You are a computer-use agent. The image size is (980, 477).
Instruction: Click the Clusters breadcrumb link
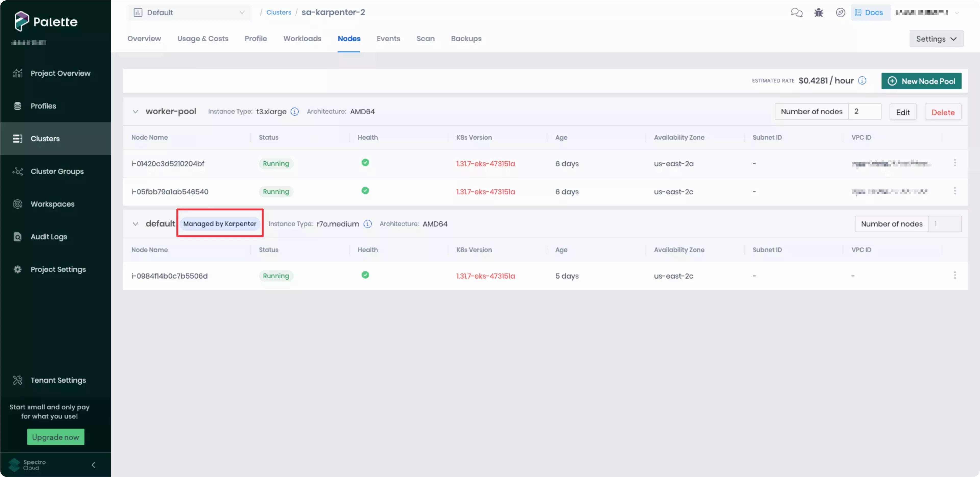pyautogui.click(x=278, y=12)
